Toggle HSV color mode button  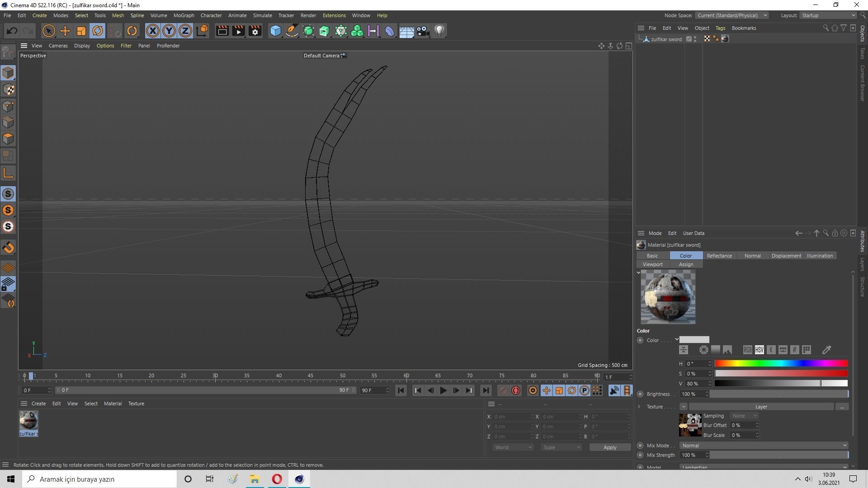click(x=759, y=350)
